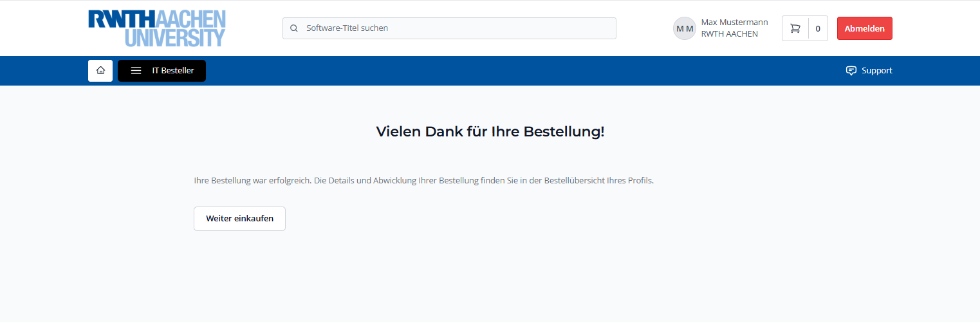Expand the IT Besteller menu label
The height and width of the screenshot is (323, 980).
pos(172,71)
